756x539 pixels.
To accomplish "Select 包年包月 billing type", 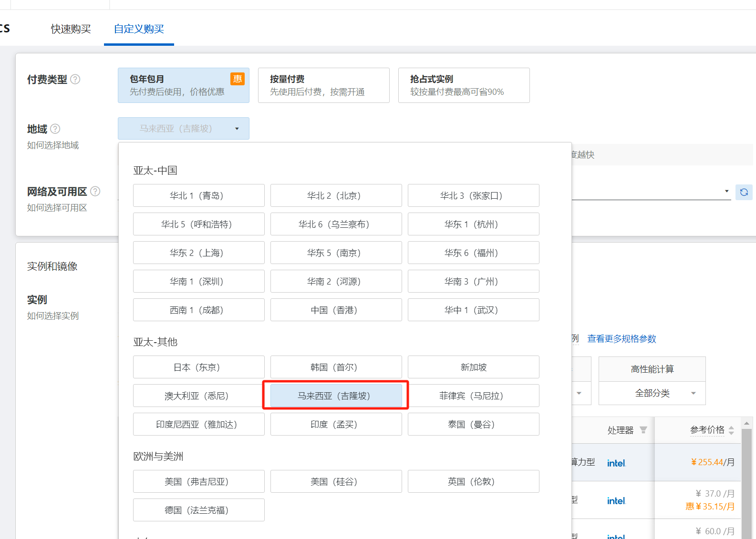I will pyautogui.click(x=184, y=85).
